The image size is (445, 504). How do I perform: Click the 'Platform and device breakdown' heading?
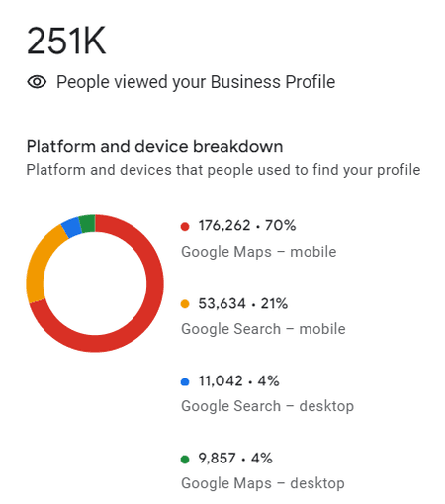[x=154, y=146]
